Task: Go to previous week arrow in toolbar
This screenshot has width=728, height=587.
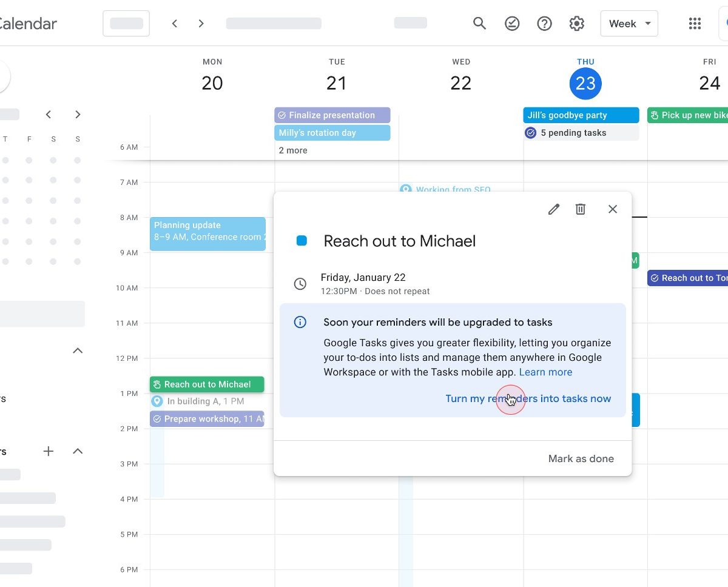Action: pos(175,24)
